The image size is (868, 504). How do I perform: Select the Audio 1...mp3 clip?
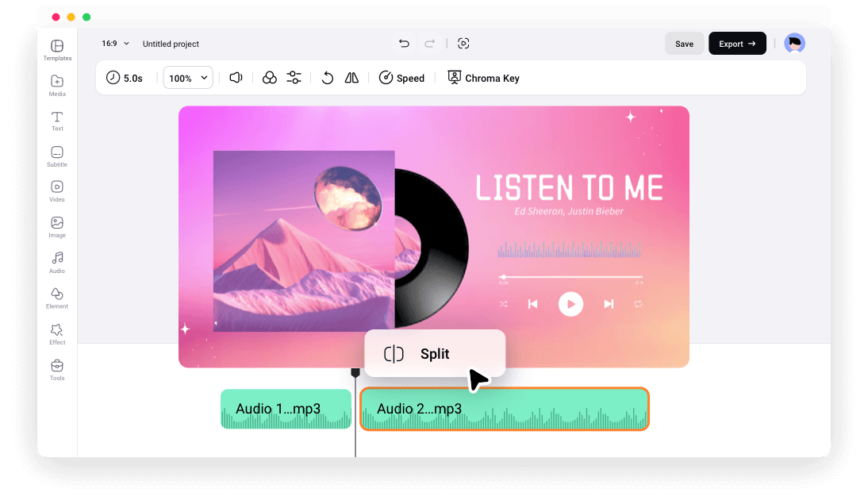point(286,409)
